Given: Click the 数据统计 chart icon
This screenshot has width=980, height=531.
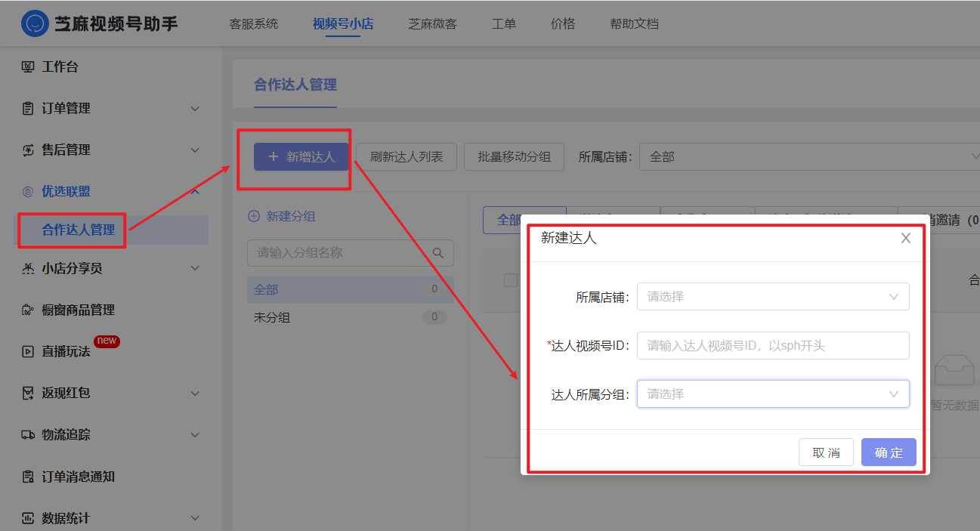Looking at the screenshot, I should tap(28, 518).
